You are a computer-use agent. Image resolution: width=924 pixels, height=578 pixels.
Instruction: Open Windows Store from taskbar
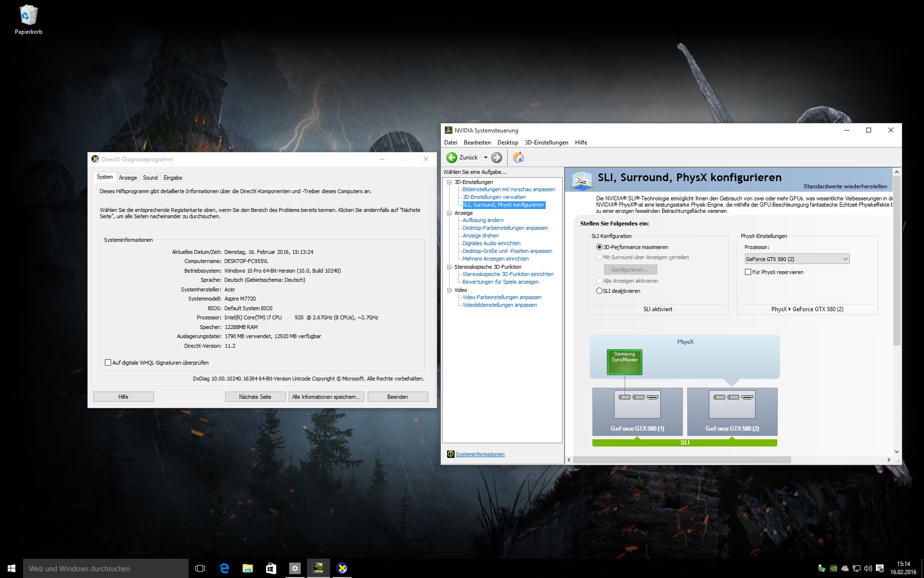point(271,568)
